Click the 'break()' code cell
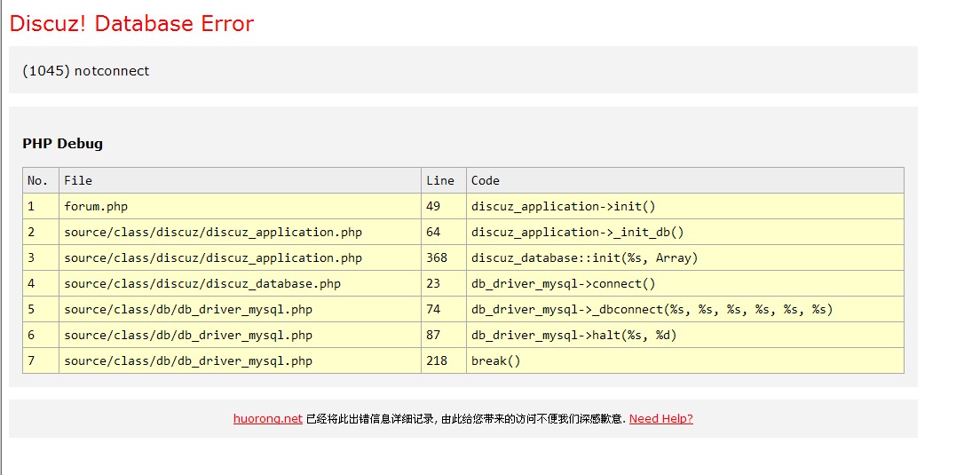The height and width of the screenshot is (475, 980). pos(685,360)
